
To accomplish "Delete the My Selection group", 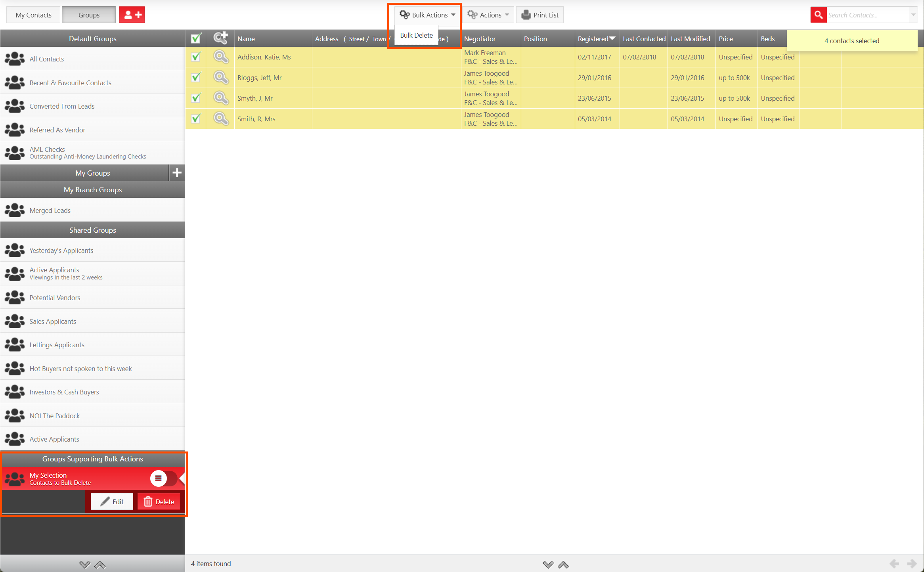I will 159,501.
